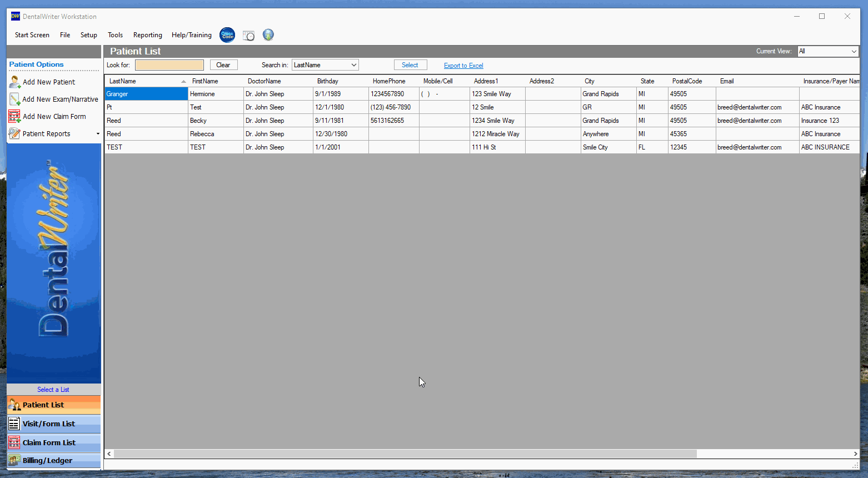Open the Reporting menu
Image resolution: width=868 pixels, height=478 pixels.
pos(148,35)
